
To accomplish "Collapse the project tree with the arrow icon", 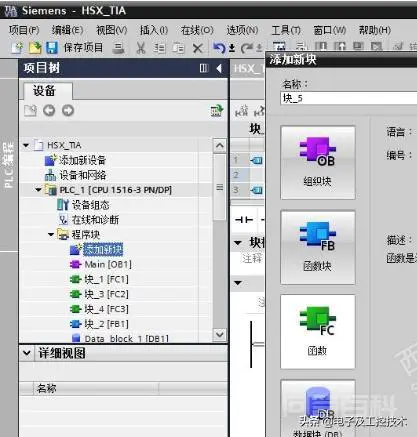I will coord(219,68).
